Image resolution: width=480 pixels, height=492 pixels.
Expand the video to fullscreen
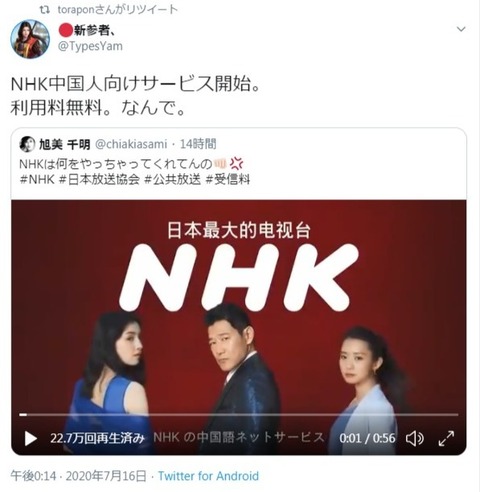click(x=446, y=438)
